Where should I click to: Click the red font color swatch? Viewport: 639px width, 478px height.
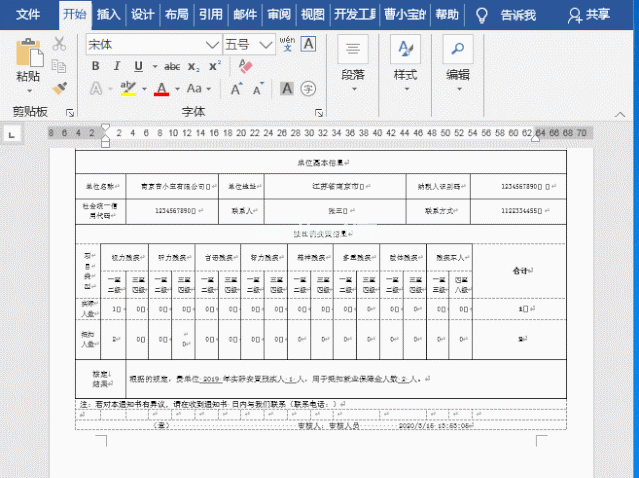[x=161, y=89]
